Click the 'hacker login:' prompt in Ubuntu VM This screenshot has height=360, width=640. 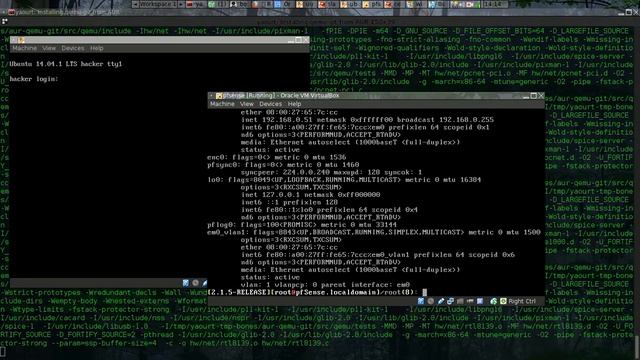click(x=34, y=79)
